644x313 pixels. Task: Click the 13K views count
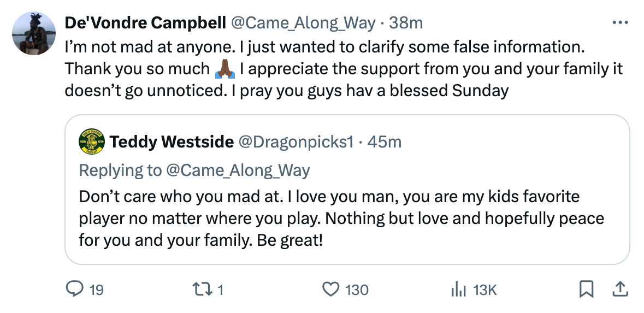click(485, 290)
